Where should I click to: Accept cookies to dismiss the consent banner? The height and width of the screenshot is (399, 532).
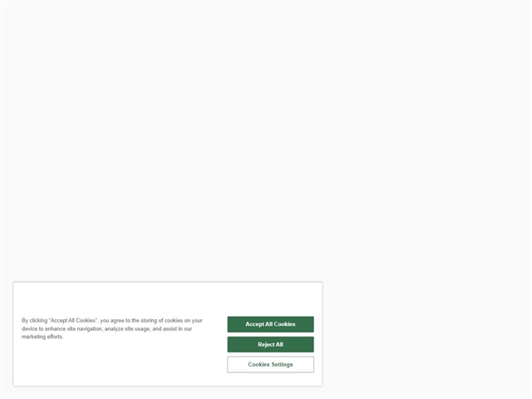[x=270, y=324]
